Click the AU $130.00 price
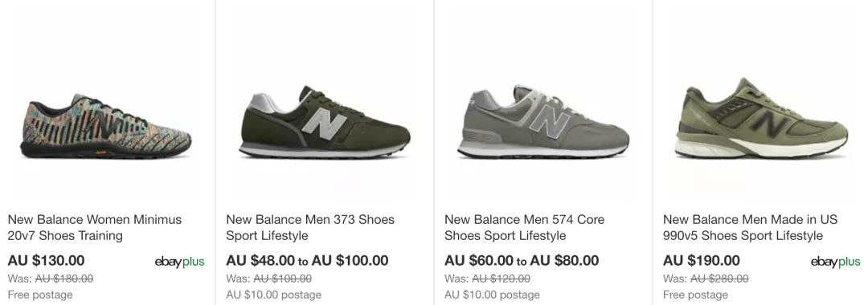Viewport: 868px width, 305px height. coord(47,260)
